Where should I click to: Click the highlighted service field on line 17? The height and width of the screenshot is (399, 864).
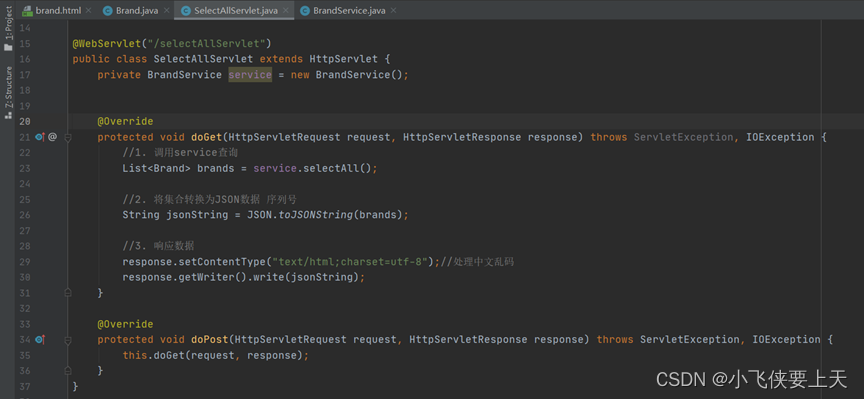[250, 75]
